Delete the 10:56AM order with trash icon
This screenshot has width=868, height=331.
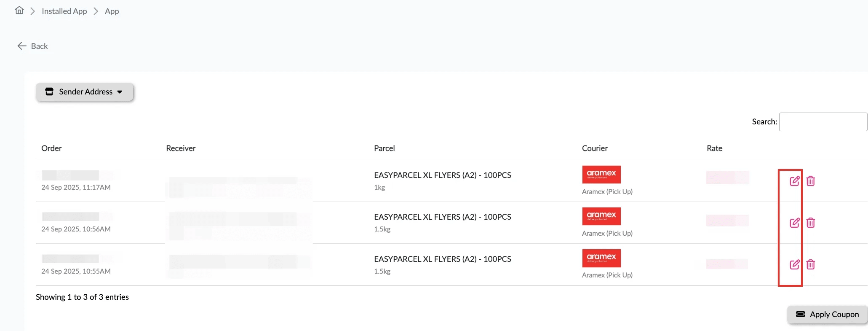(810, 223)
